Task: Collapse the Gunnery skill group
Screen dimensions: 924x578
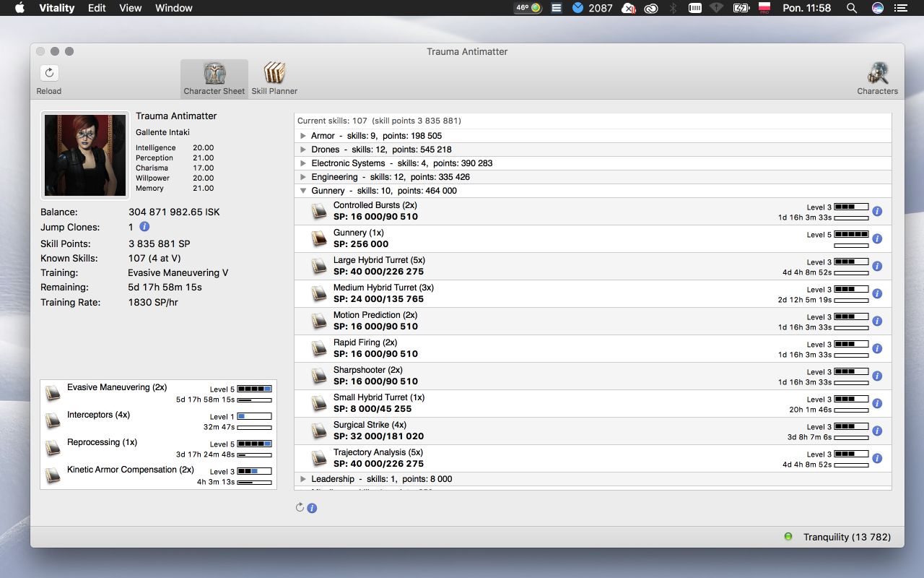Action: (303, 191)
